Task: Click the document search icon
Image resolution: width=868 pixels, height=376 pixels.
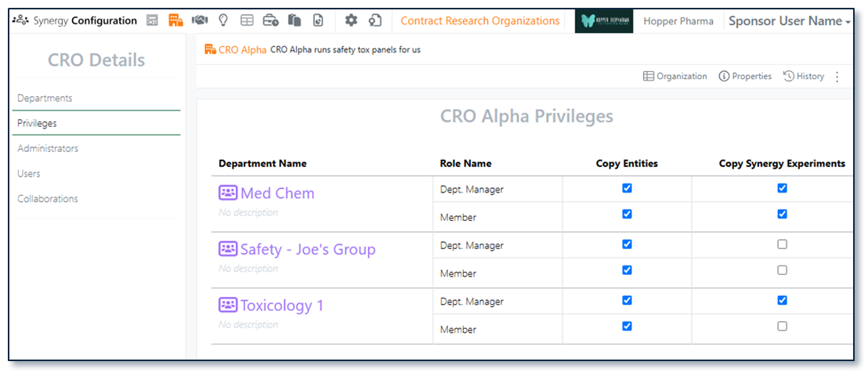Action: tap(375, 21)
